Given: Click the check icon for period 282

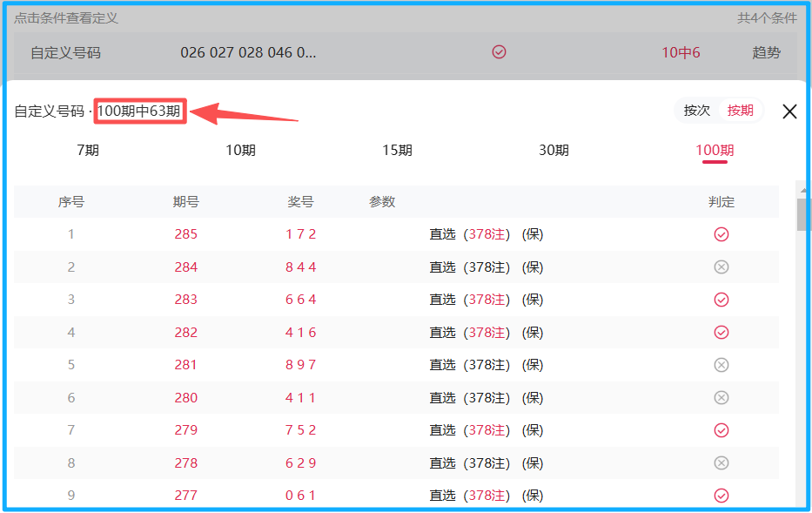Looking at the screenshot, I should tap(721, 332).
